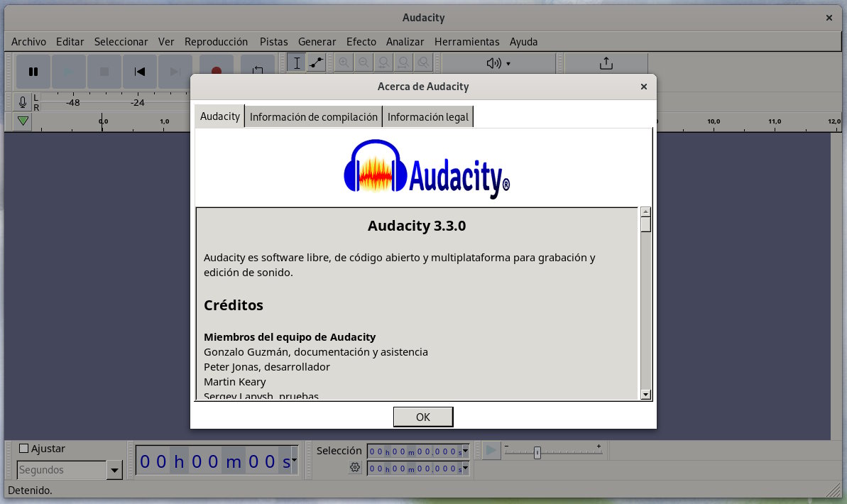
Task: Open the Editar menu
Action: point(70,42)
